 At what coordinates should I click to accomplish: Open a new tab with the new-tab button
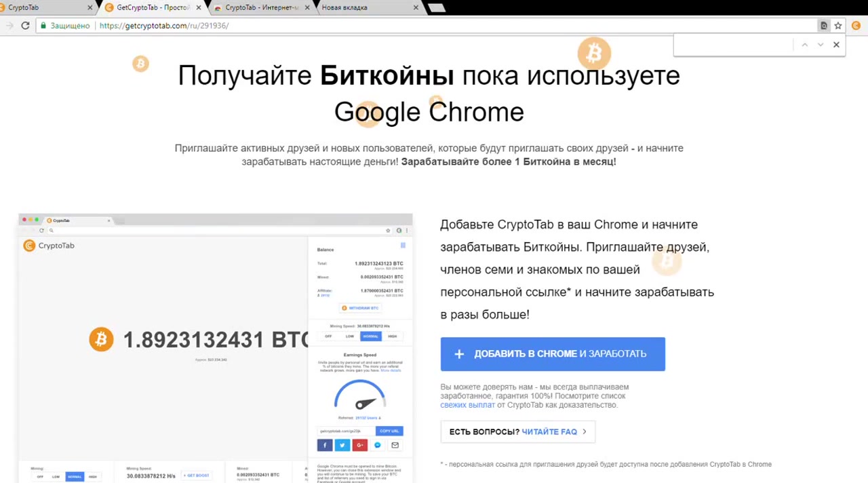click(x=437, y=8)
